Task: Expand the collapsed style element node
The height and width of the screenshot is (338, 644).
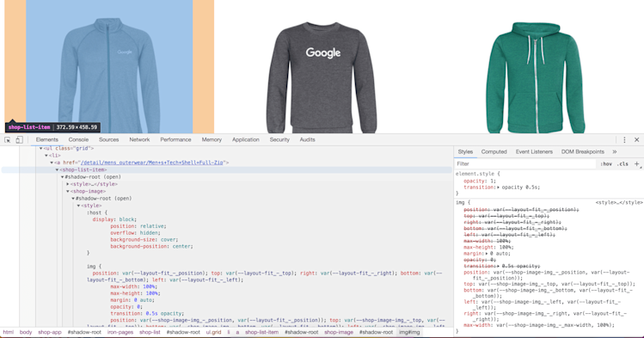Action: (68, 184)
